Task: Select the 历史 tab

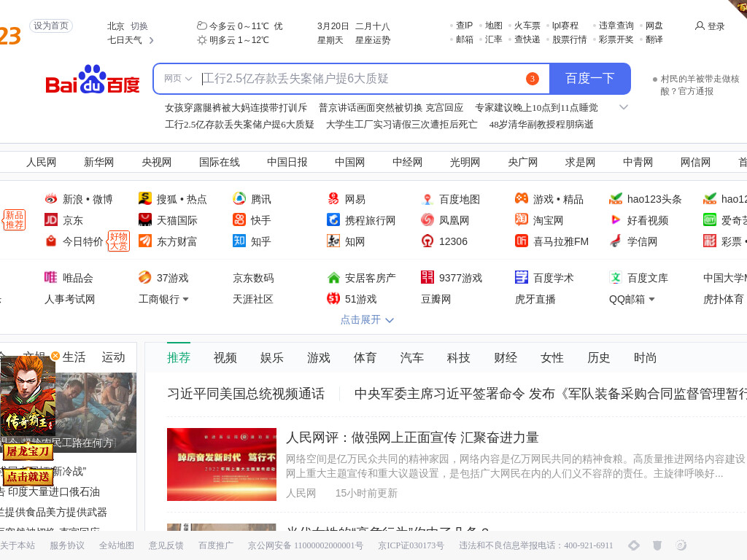Action: (599, 357)
